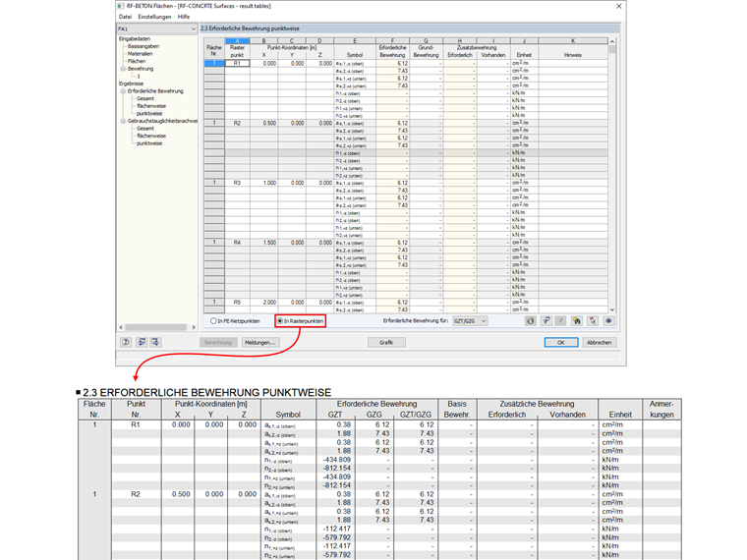Click X coordinate 1.500 in the R4 row
The height and width of the screenshot is (560, 747).
point(264,243)
